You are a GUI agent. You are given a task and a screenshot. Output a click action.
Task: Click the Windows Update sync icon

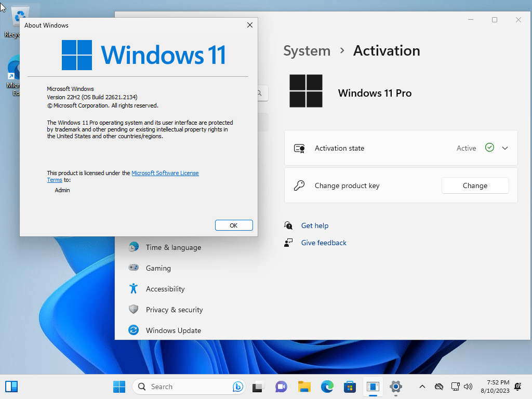pyautogui.click(x=134, y=330)
